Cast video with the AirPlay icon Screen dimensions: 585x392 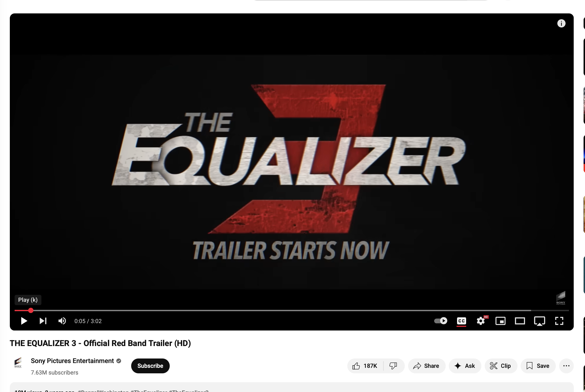540,321
